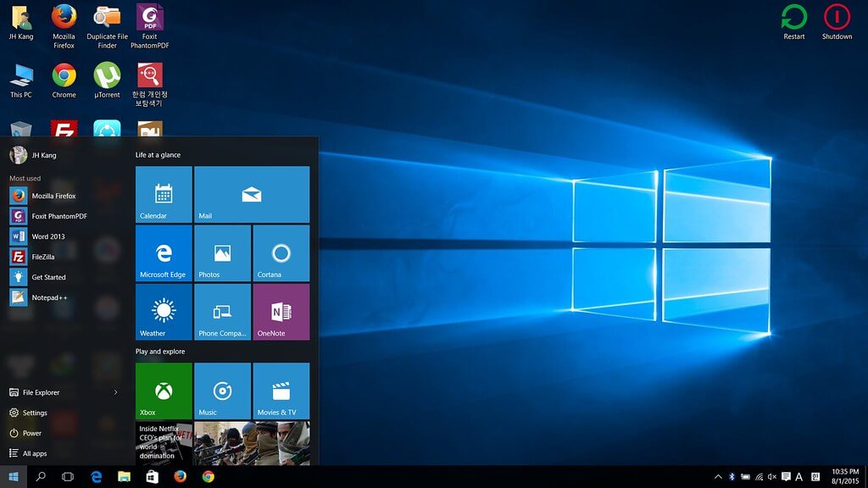Open the Weather tile
Viewport: 868px width, 488px height.
164,312
